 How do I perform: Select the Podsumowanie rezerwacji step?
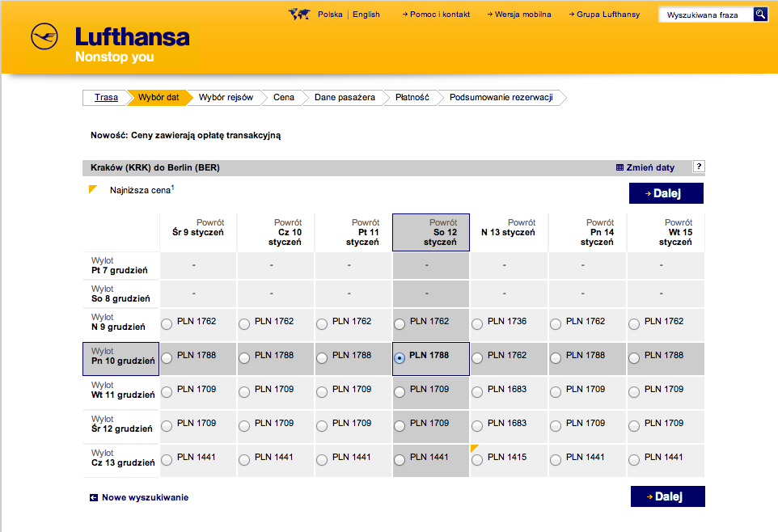point(501,97)
